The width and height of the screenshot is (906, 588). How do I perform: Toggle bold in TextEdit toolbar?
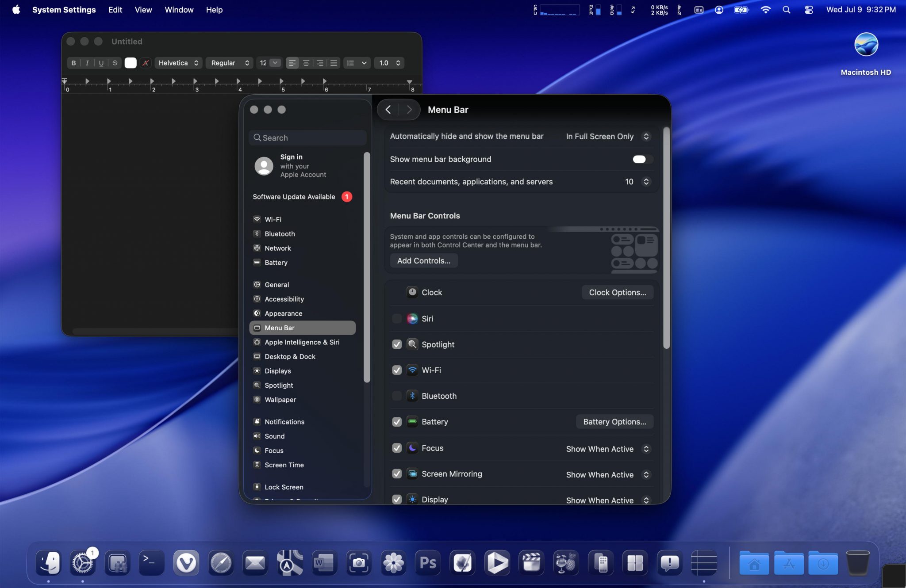(73, 63)
